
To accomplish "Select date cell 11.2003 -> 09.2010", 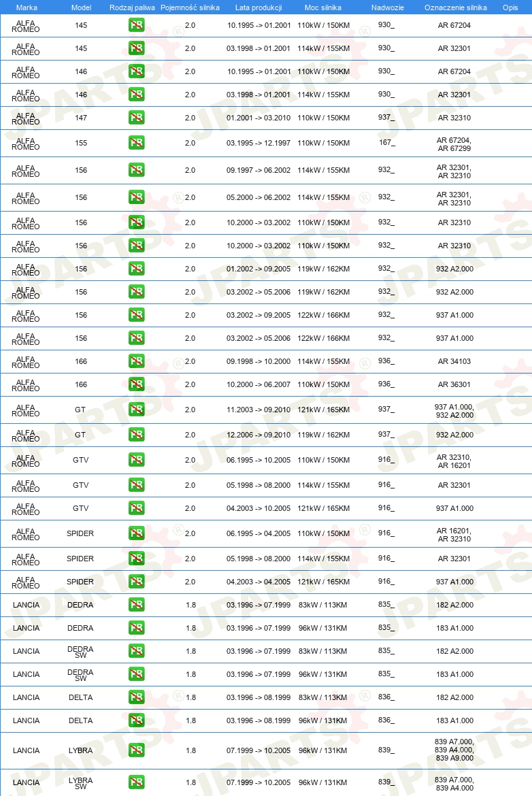I will [259, 410].
